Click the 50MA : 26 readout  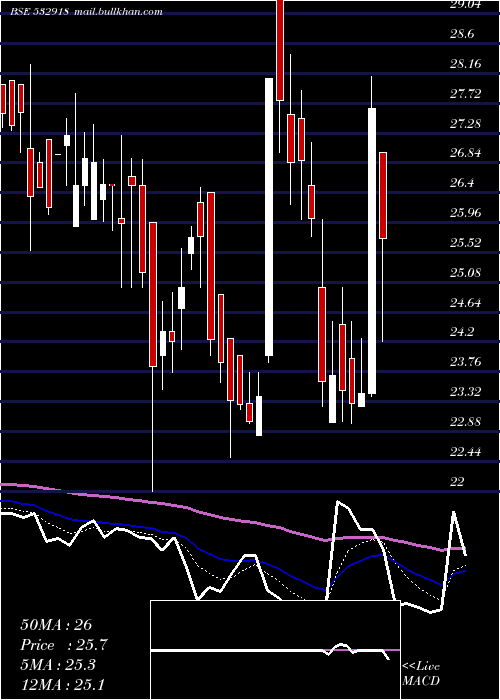pos(56,625)
